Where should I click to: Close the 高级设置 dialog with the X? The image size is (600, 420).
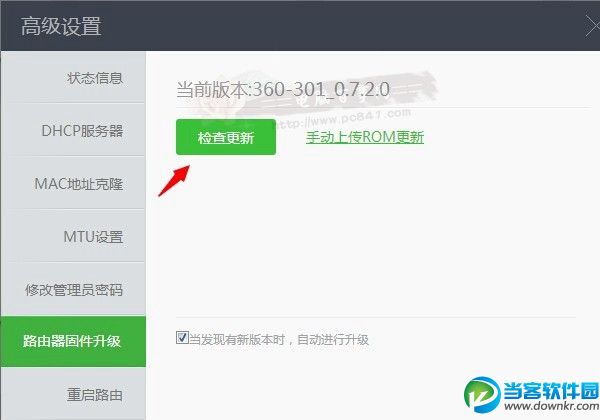[x=593, y=27]
